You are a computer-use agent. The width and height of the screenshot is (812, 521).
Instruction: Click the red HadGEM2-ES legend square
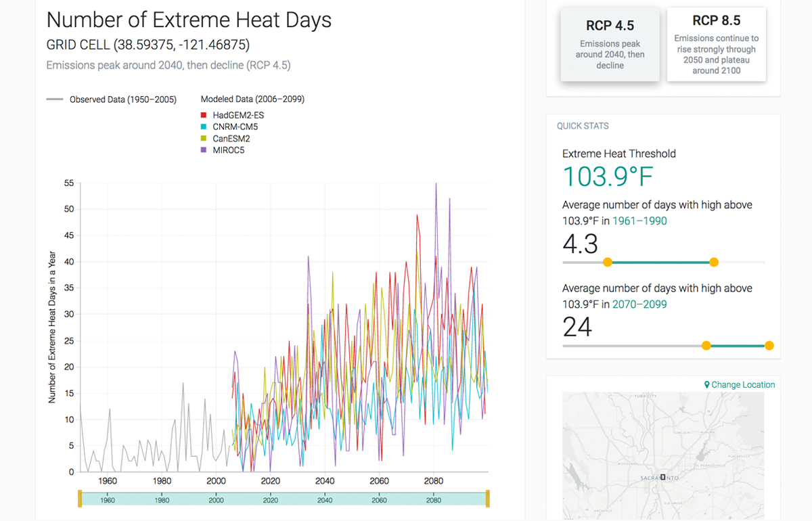click(204, 116)
